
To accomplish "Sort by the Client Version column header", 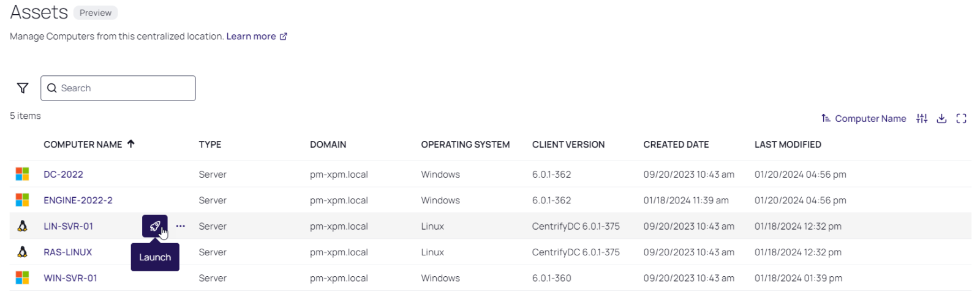I will 568,145.
